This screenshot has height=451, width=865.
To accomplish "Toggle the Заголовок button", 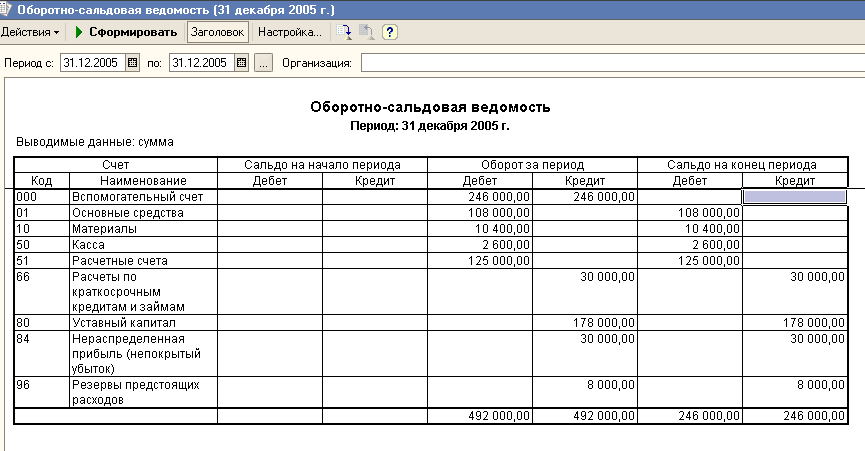I will pyautogui.click(x=217, y=32).
